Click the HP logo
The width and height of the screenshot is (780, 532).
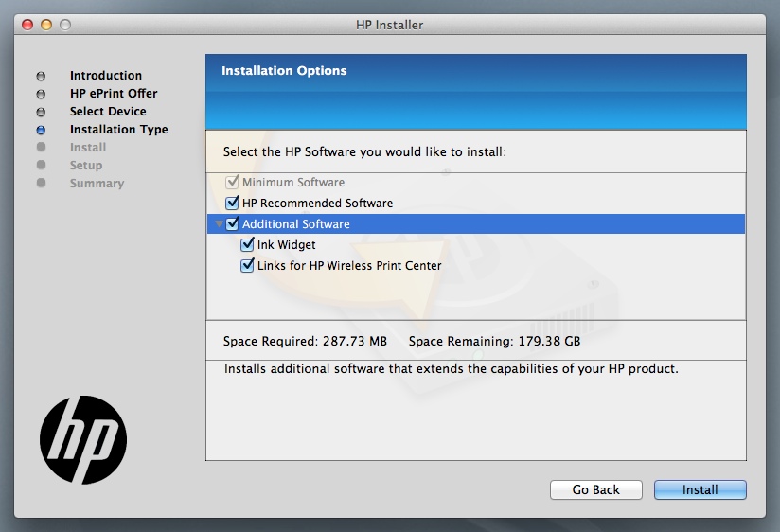click(83, 440)
